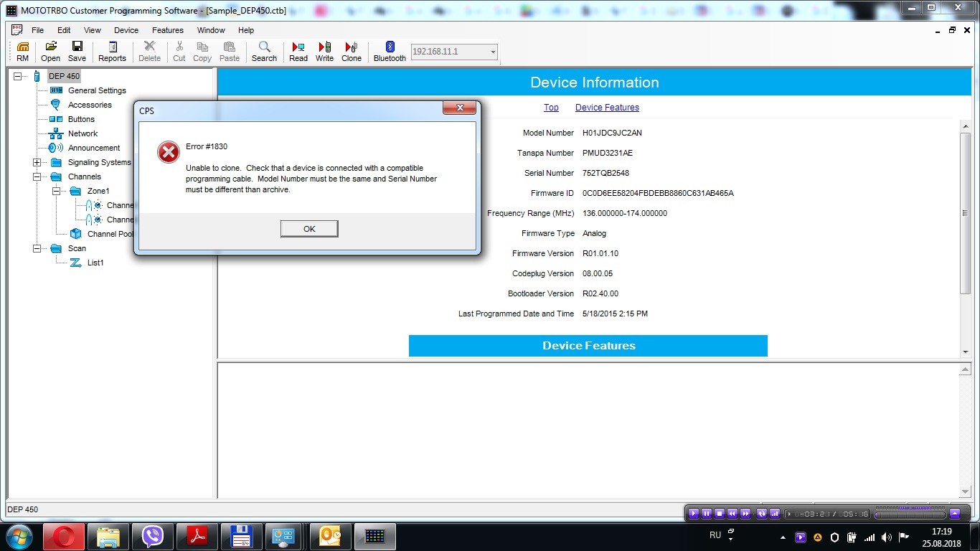The height and width of the screenshot is (551, 980).
Task: Click Stop on the media control bar
Action: tap(720, 514)
